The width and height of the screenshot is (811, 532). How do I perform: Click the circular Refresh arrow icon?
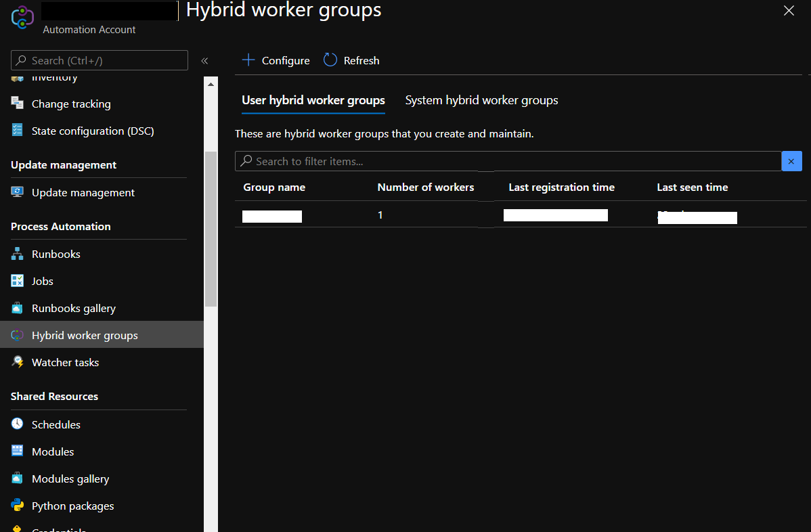(x=330, y=60)
